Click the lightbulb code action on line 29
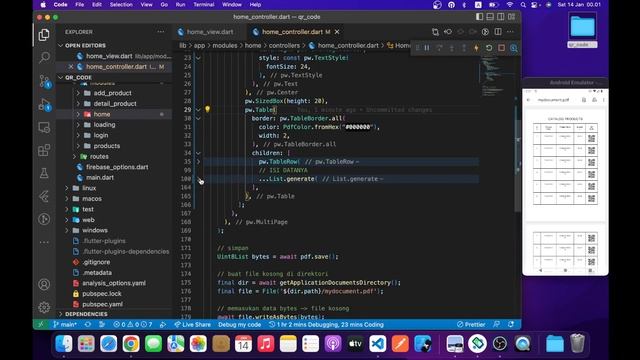Viewport: 640px width, 360px height. pyautogui.click(x=207, y=109)
